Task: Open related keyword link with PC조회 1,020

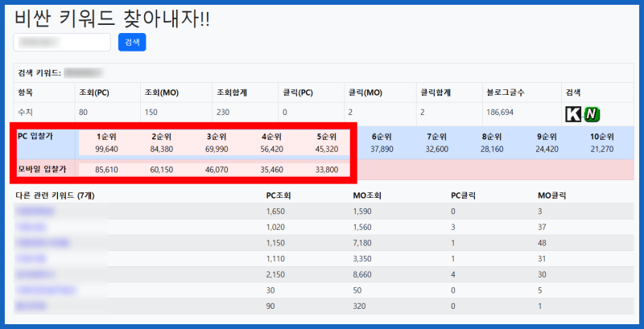Action: [31, 227]
